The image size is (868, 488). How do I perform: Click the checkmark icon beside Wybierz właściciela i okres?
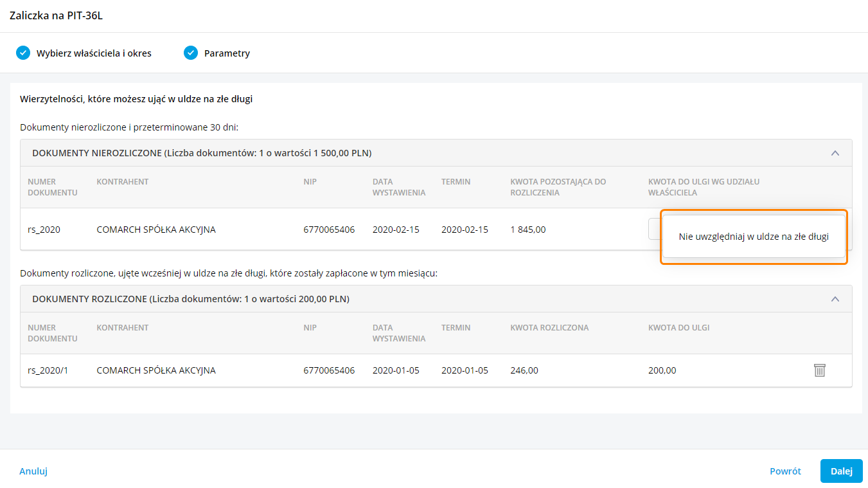click(23, 53)
